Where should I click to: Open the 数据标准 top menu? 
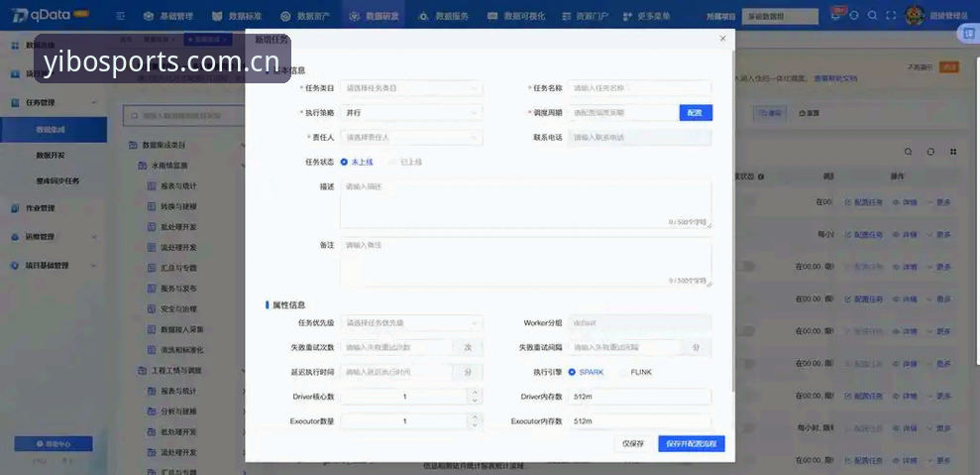point(237,16)
